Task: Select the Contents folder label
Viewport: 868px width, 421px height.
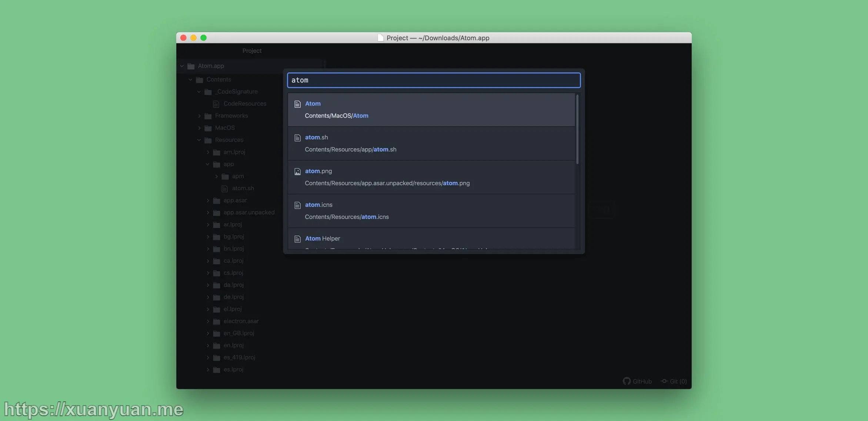Action: [x=218, y=79]
